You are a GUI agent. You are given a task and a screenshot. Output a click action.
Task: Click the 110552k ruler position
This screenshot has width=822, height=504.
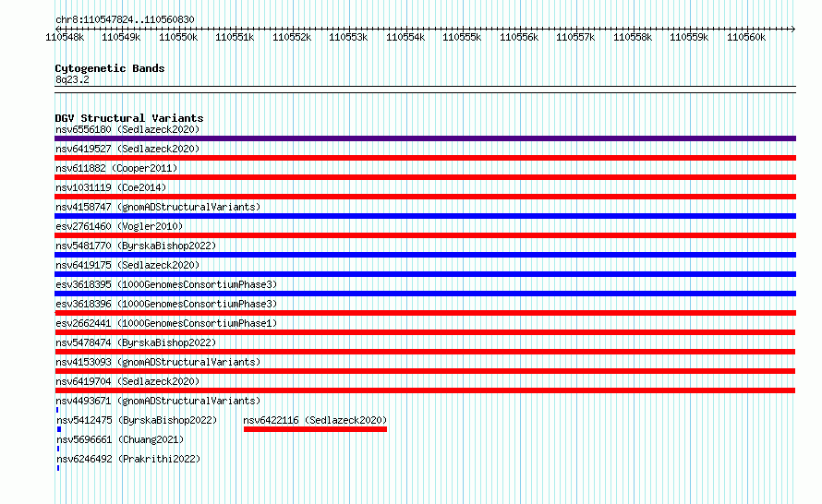[x=292, y=37]
